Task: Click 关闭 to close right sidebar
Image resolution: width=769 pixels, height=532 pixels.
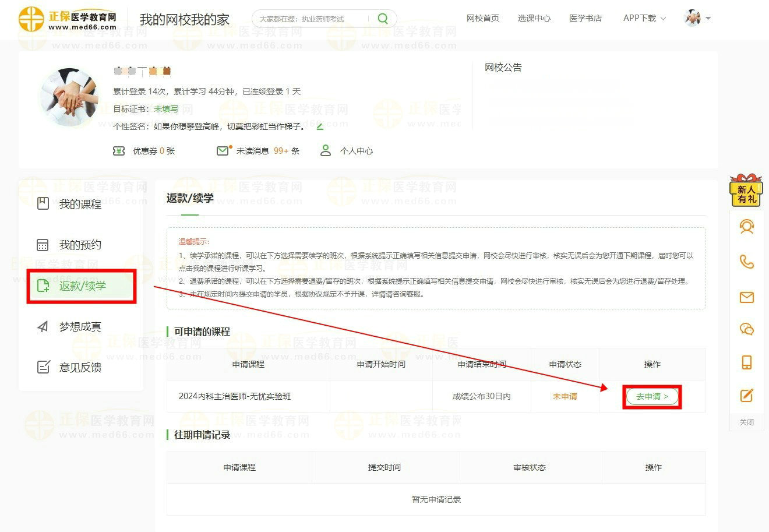Action: coord(746,422)
